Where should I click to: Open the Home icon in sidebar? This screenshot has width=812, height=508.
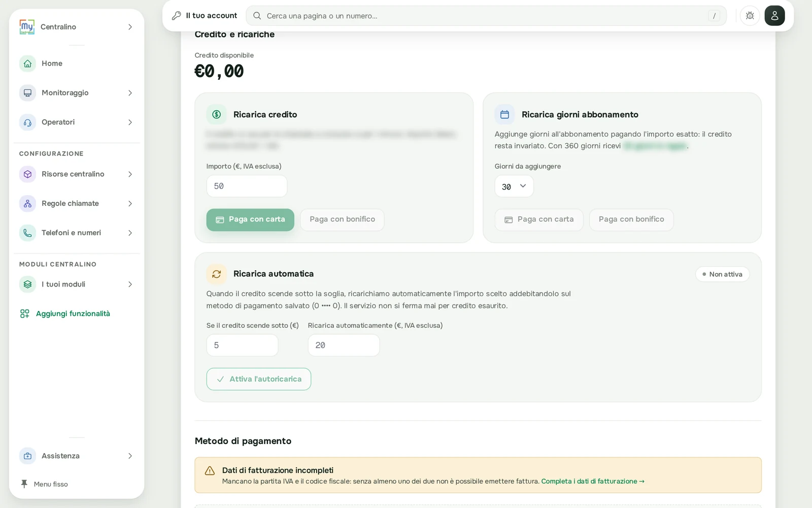(x=27, y=63)
